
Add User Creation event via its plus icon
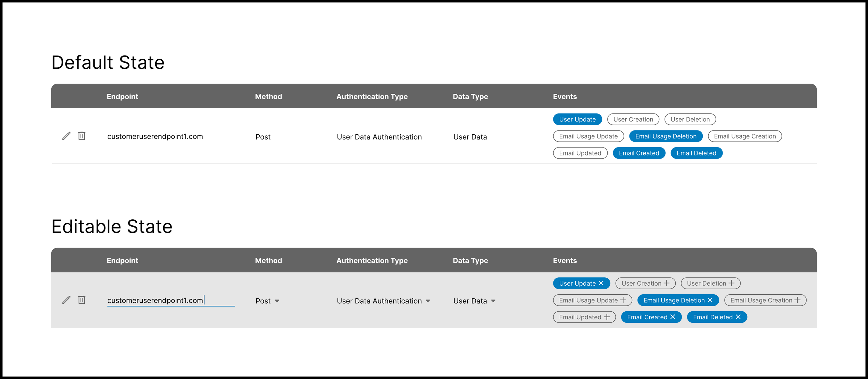coord(667,283)
